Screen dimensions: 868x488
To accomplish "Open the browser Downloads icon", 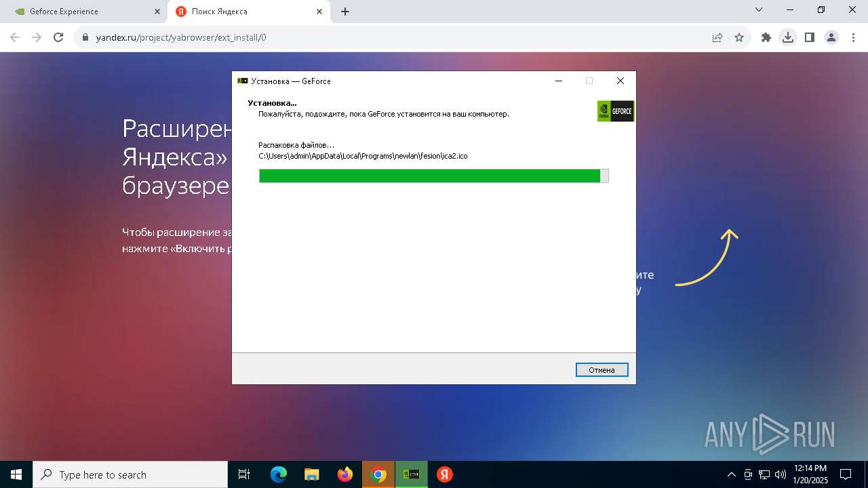I will click(788, 37).
